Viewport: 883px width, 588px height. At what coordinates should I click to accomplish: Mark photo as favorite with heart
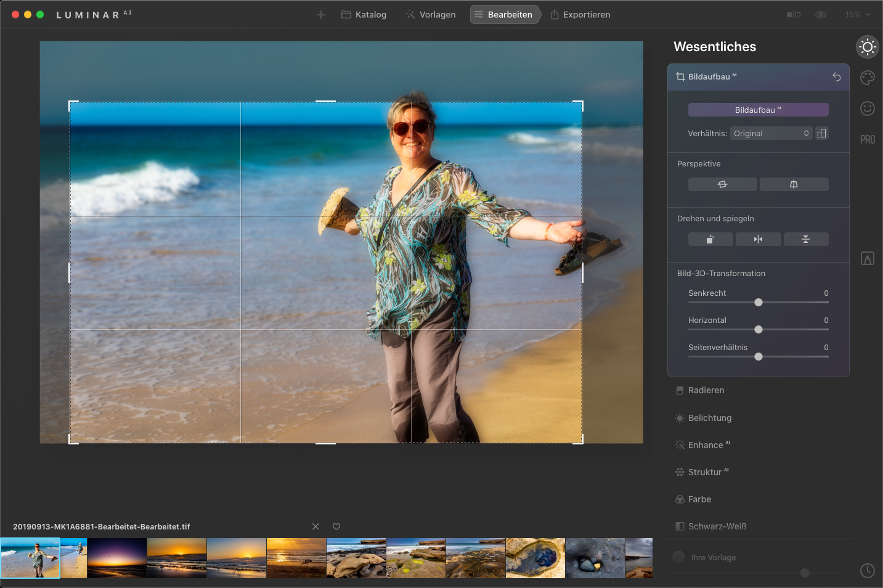[336, 526]
